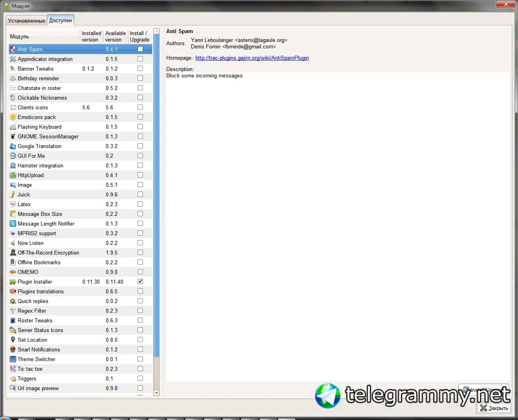Select the Message Box Size row

(80, 214)
